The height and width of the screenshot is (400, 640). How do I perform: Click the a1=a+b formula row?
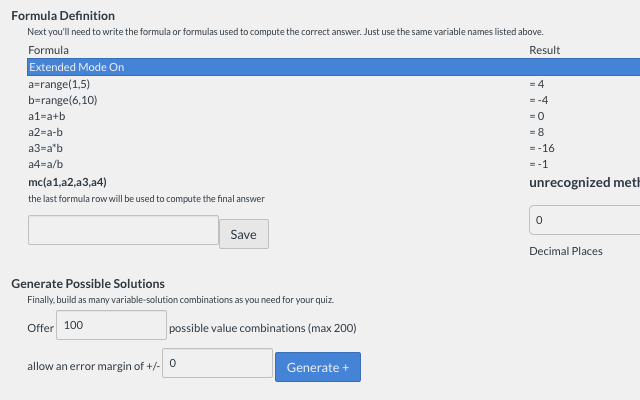click(x=47, y=116)
